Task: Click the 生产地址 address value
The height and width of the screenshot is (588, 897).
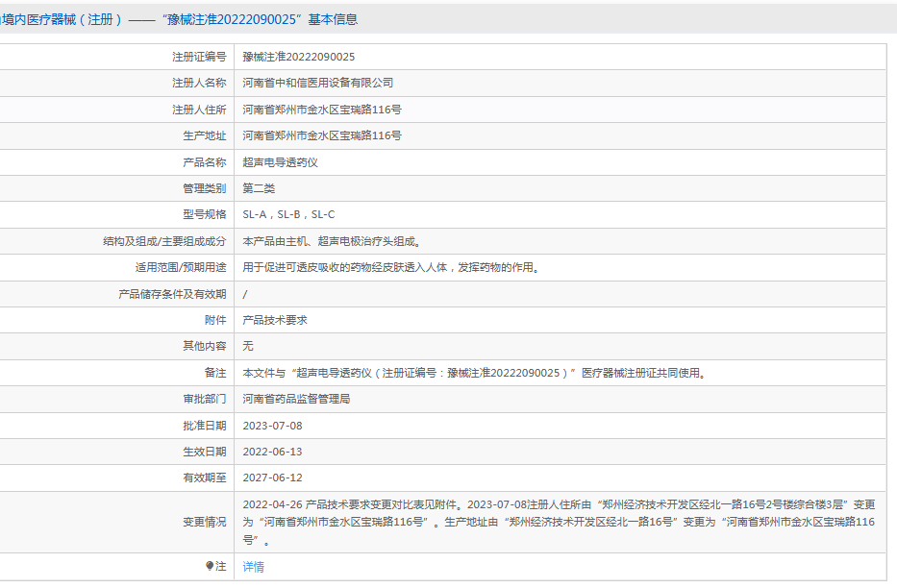Action: [322, 135]
